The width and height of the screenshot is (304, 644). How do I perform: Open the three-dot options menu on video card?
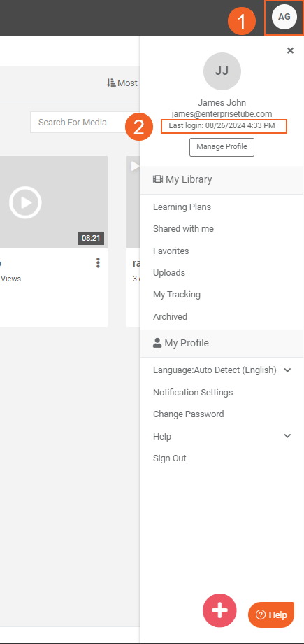[98, 263]
